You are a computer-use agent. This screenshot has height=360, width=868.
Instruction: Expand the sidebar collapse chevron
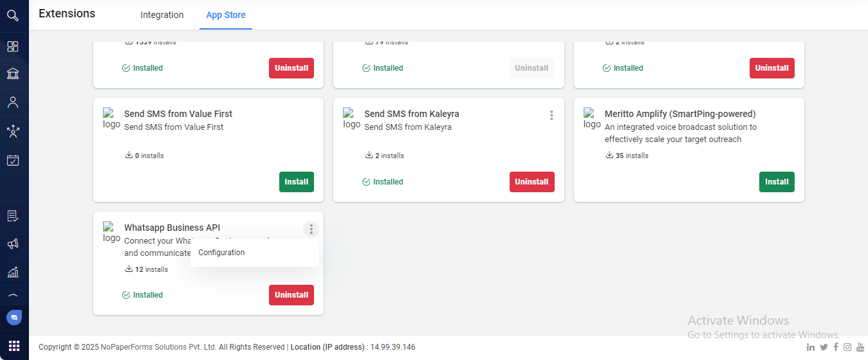coord(13,296)
